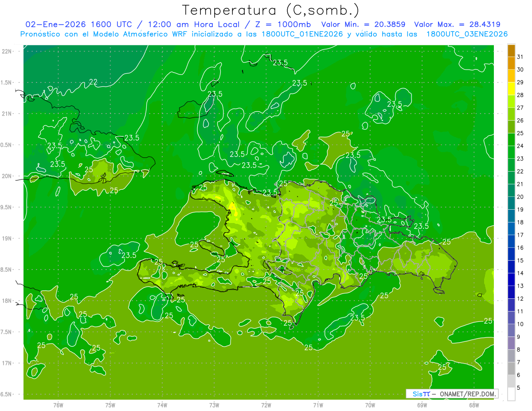Click the colorbar legend number "5"
The width and height of the screenshot is (532, 411).
(519, 388)
